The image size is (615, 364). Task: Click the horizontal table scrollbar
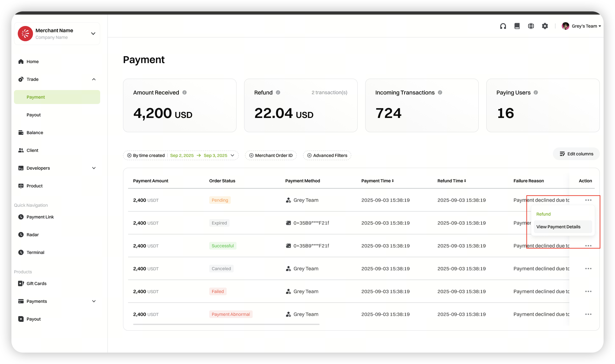[x=226, y=324]
